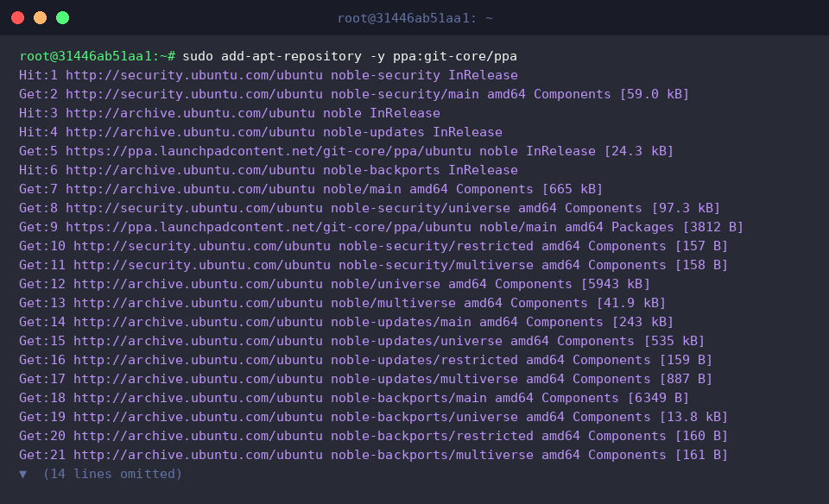The height and width of the screenshot is (504, 829).
Task: Open the Hit:1 security.ubuntu.com noble-security URL
Action: (194, 75)
